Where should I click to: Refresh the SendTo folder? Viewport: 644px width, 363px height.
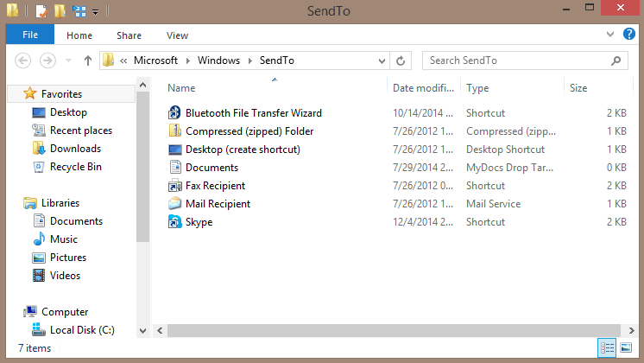click(x=401, y=61)
